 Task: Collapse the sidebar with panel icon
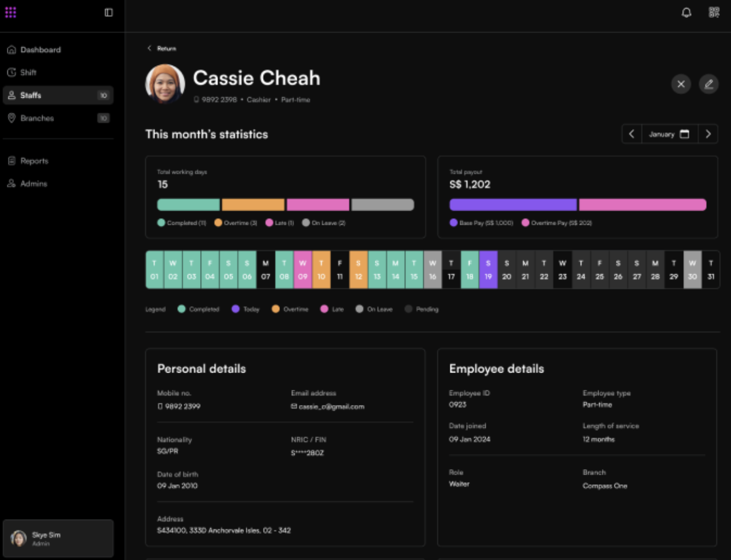point(109,13)
